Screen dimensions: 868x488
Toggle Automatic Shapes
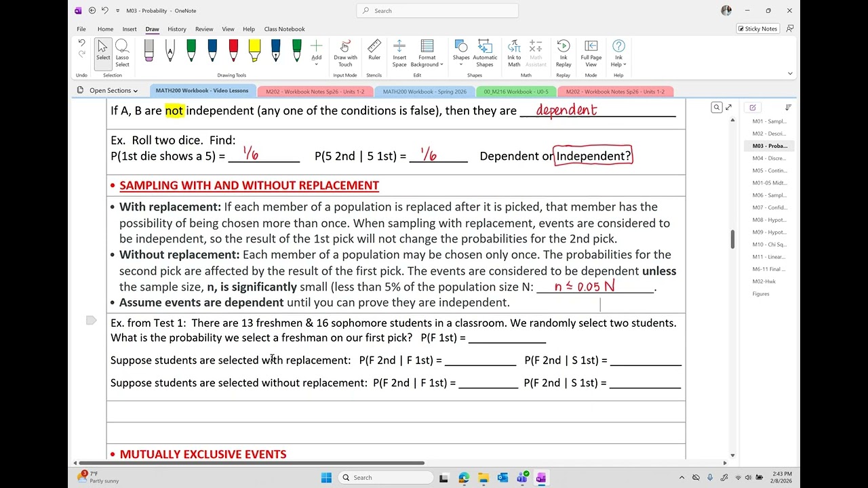coord(485,54)
